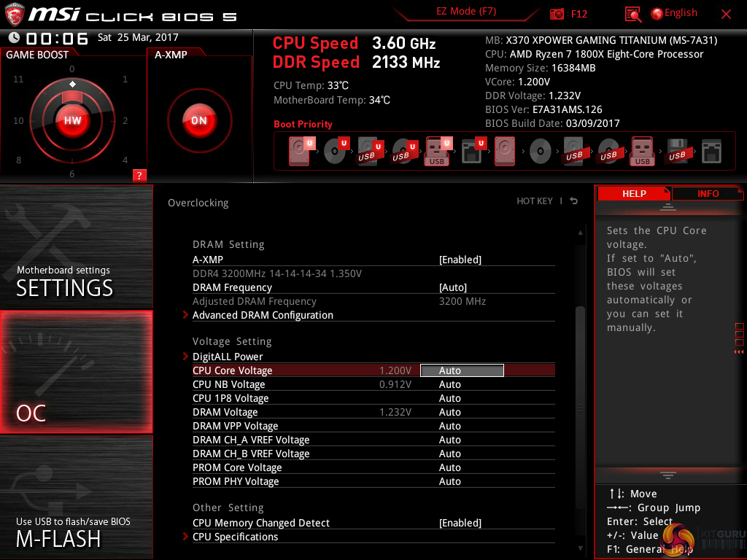
Task: Click the Overclocking page heading
Action: click(x=198, y=203)
